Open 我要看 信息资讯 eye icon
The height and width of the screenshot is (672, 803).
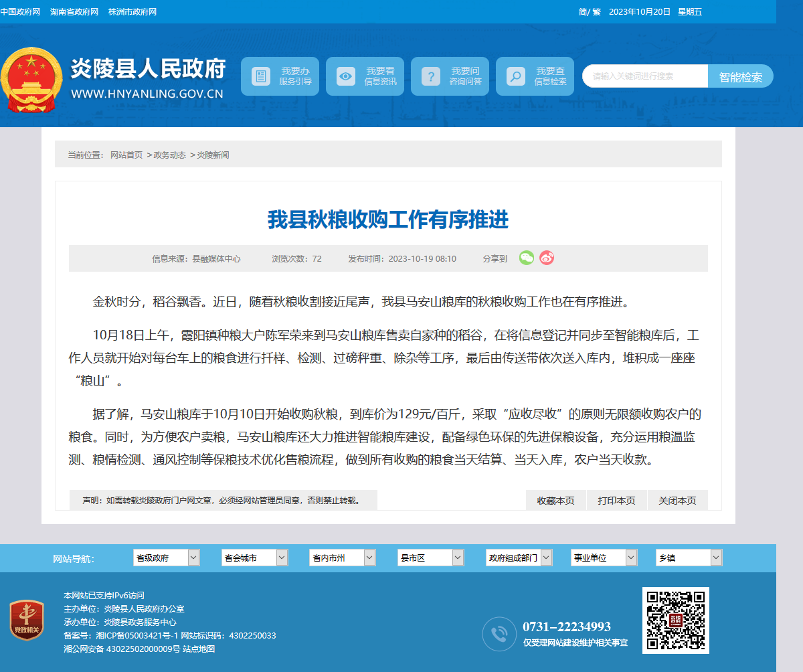pos(346,76)
